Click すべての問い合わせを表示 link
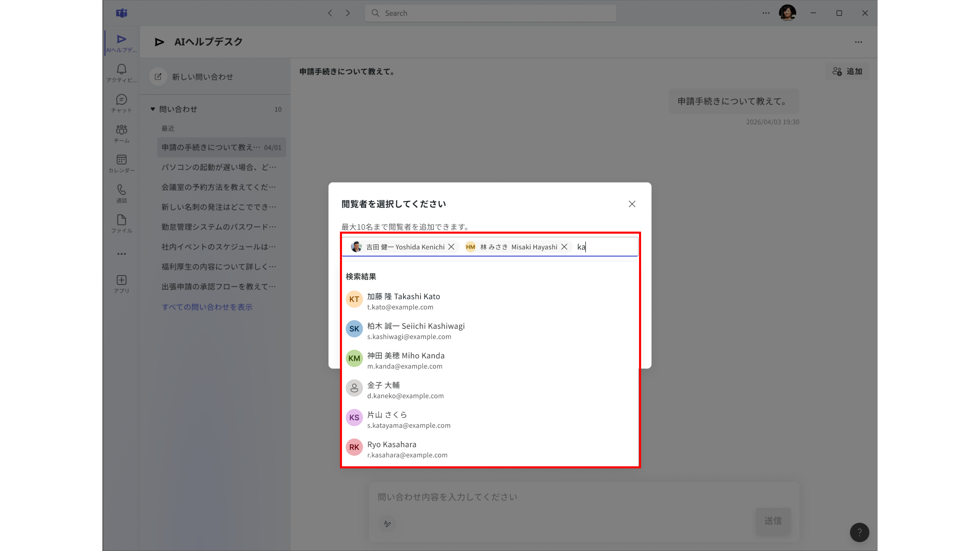Image resolution: width=980 pixels, height=551 pixels. click(x=207, y=306)
